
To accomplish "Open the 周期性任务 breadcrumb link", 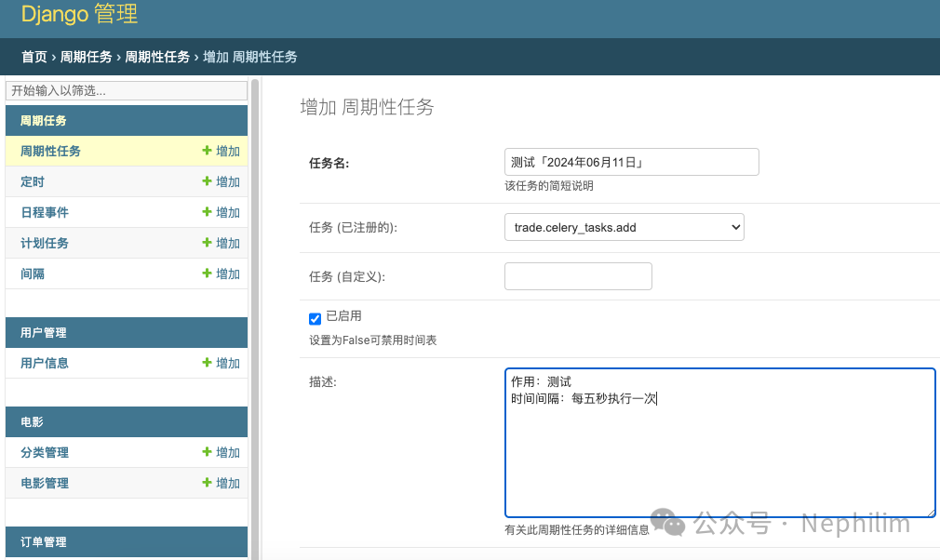I will tap(157, 57).
